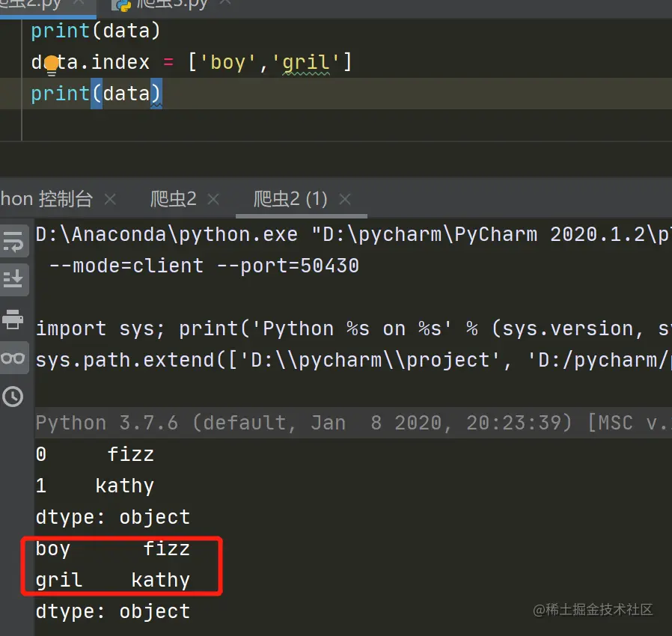
Task: Open command history clock icon
Action: [x=13, y=397]
